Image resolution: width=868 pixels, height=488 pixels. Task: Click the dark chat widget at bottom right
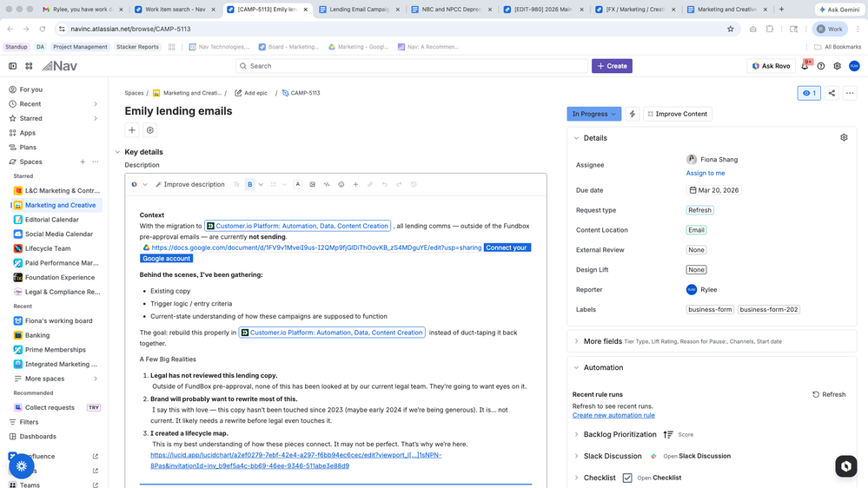click(846, 466)
